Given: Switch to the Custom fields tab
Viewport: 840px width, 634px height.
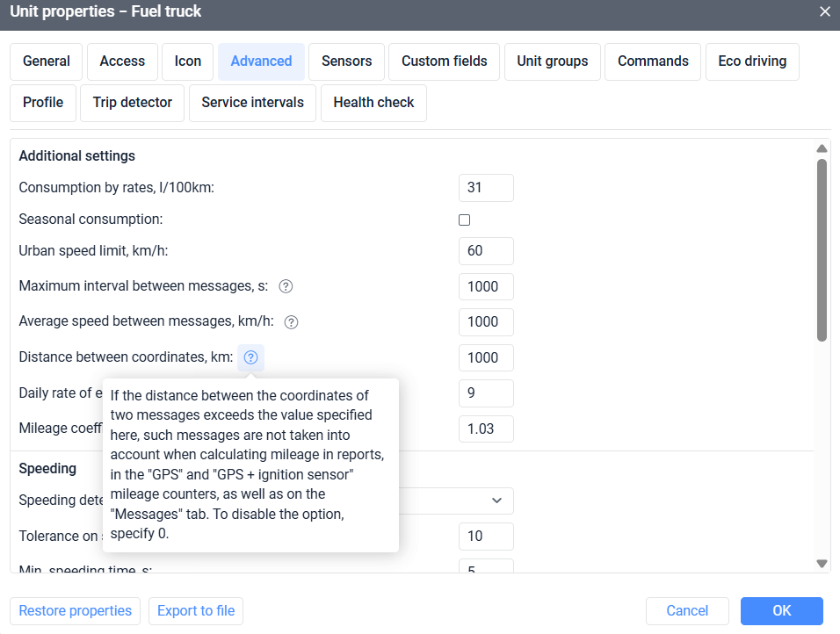Looking at the screenshot, I should pos(444,61).
